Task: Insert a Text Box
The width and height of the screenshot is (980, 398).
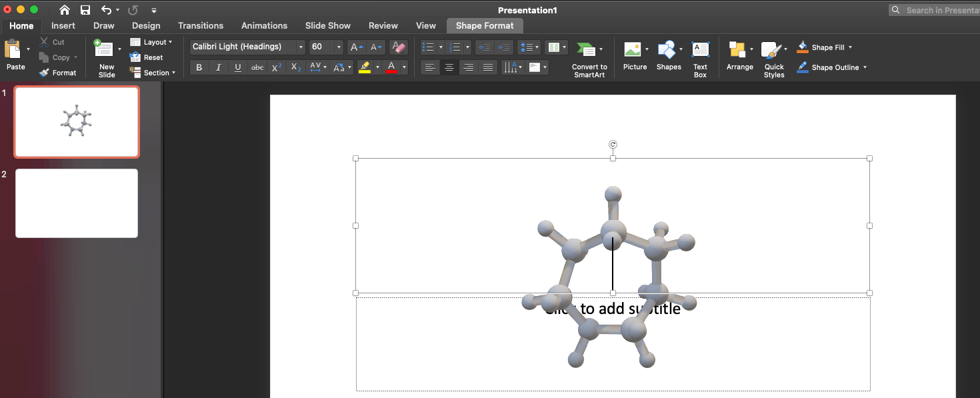Action: click(x=700, y=59)
